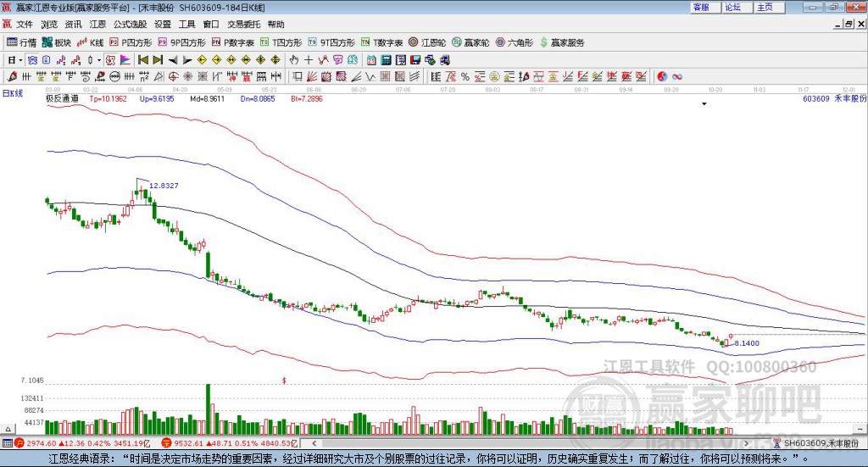Viewport: 868px width, 467px height.
Task: Click the hand pan tool icon
Action: [293, 60]
